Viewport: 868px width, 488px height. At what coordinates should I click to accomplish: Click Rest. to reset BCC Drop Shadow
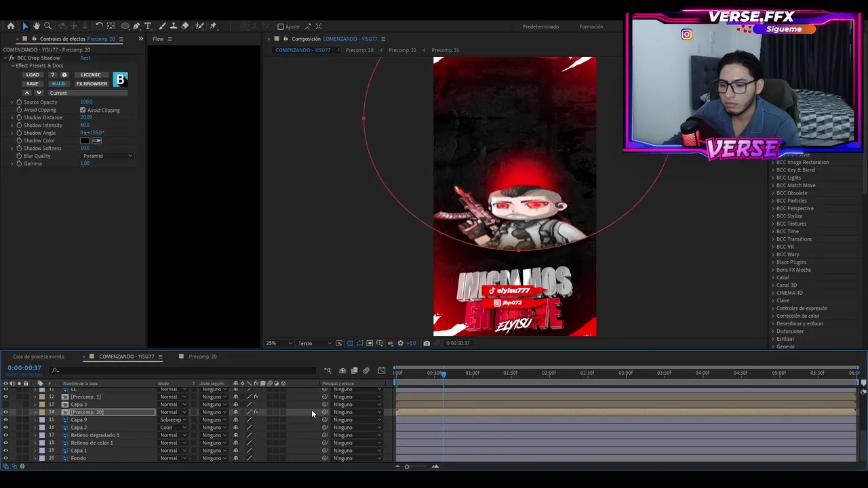85,58
